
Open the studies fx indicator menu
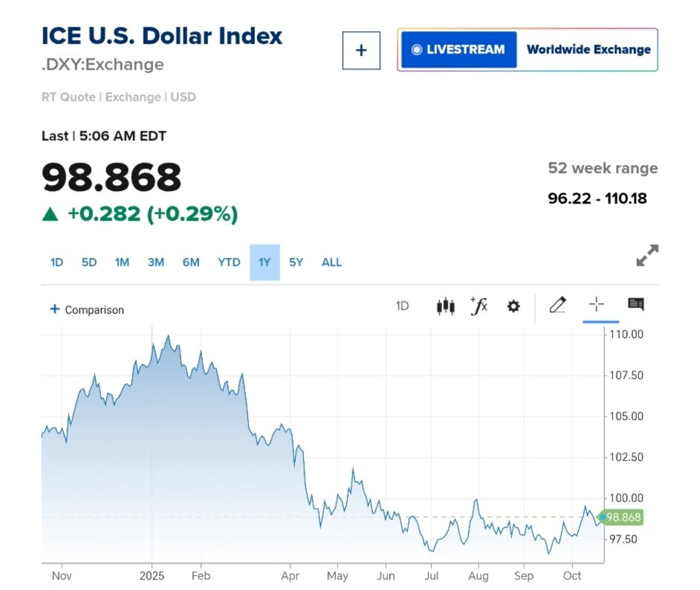(479, 306)
